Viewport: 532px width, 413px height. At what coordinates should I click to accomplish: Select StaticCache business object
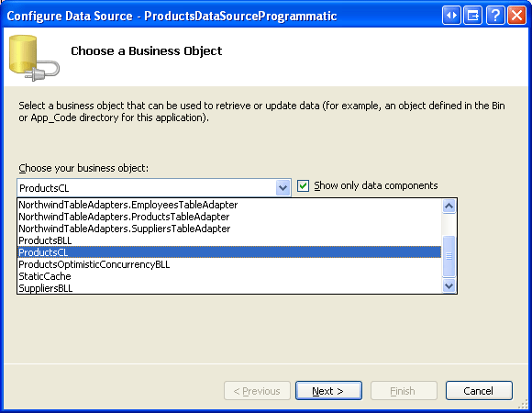click(229, 276)
